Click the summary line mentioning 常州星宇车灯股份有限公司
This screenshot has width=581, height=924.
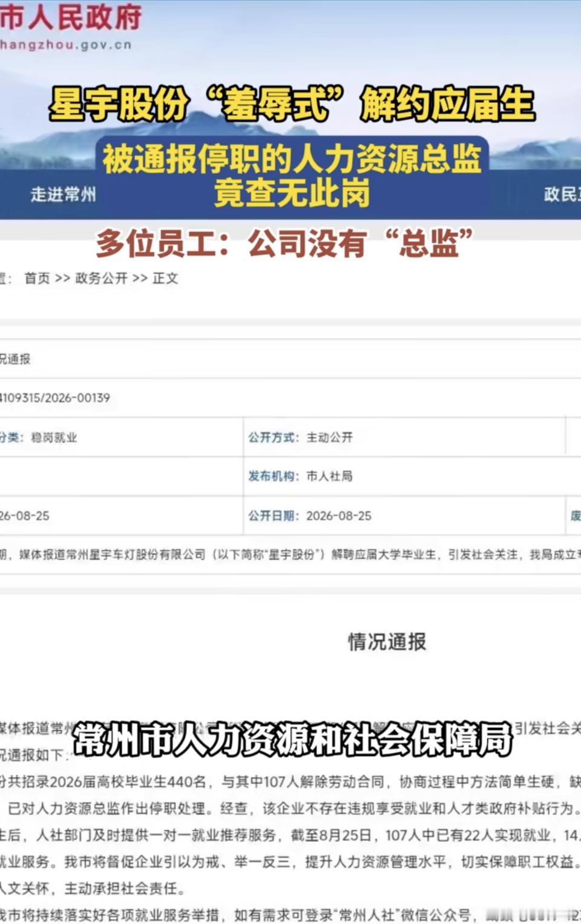coord(290,554)
